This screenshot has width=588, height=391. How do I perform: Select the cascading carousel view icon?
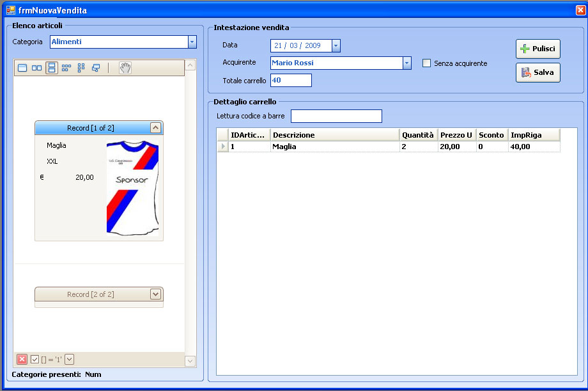pyautogui.click(x=96, y=68)
